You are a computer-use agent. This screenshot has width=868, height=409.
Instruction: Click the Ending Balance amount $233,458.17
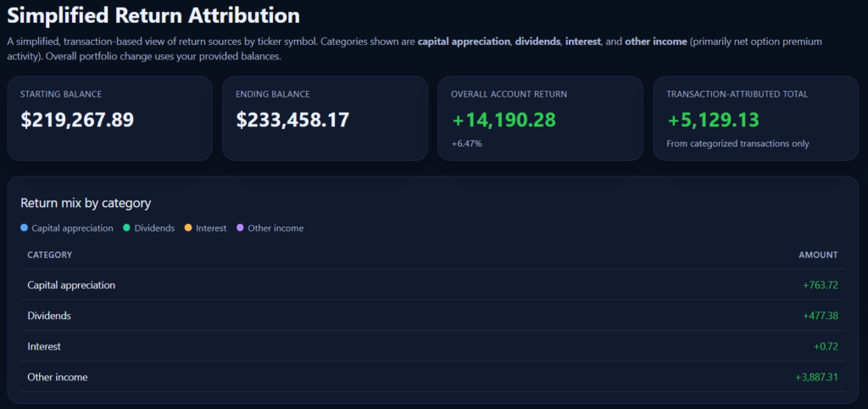click(292, 120)
